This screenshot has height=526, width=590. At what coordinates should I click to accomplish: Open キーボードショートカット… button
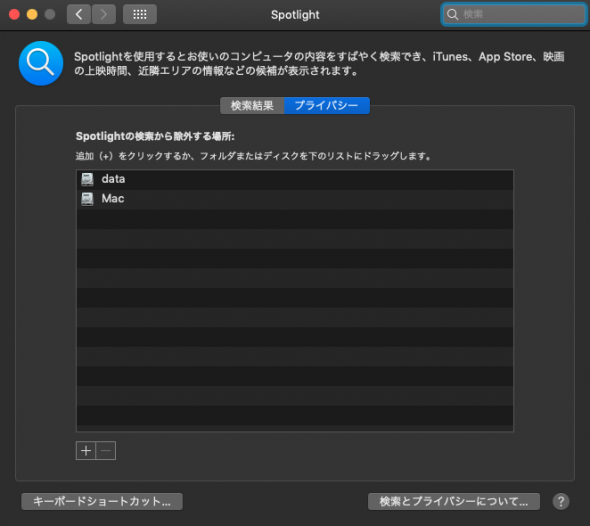tap(102, 502)
